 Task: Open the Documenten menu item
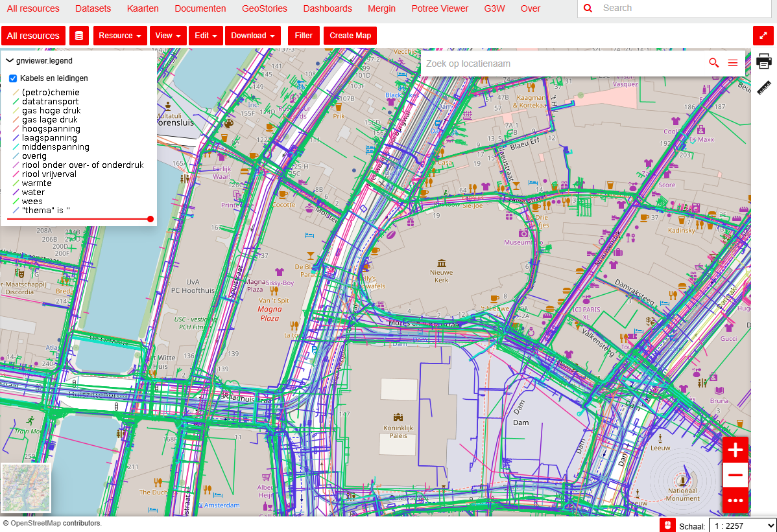[200, 8]
